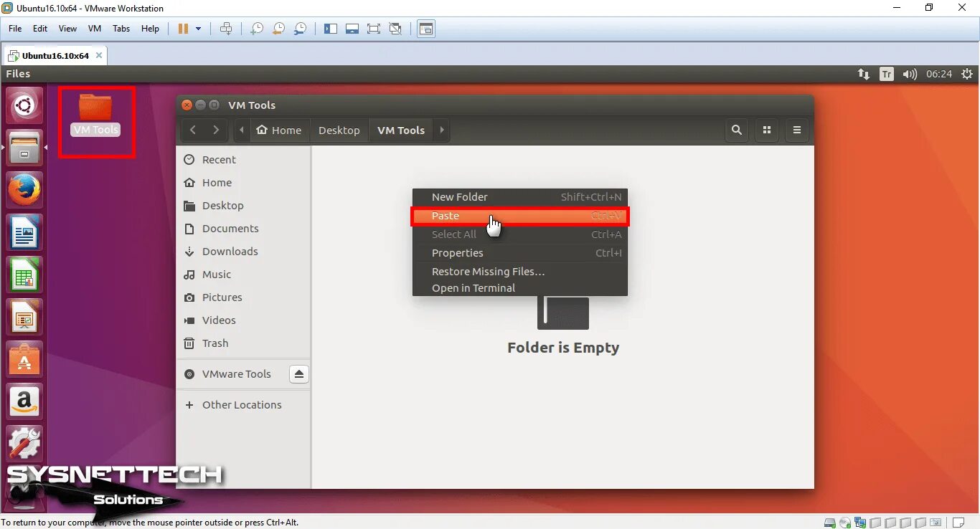Go forward in the Files window
This screenshot has height=529, width=980.
point(216,130)
